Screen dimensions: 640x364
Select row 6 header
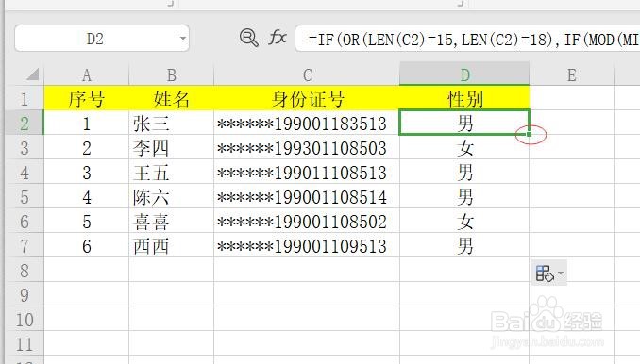(x=25, y=221)
